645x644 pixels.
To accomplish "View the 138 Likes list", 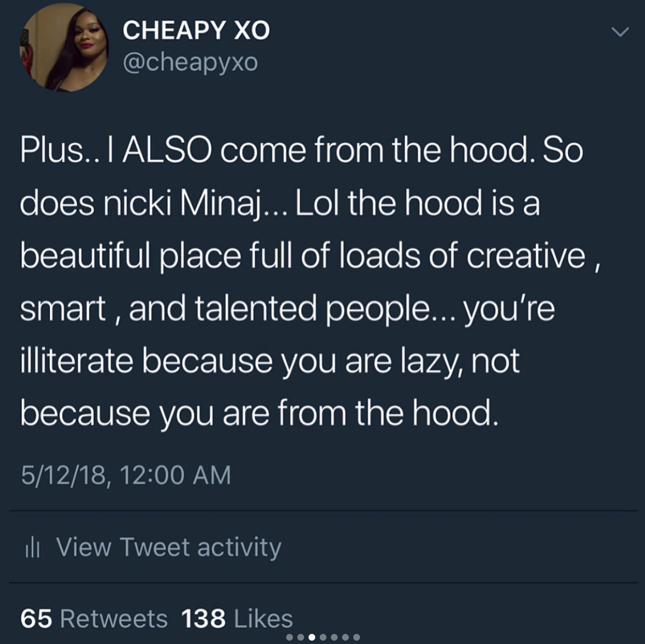I will 237,618.
